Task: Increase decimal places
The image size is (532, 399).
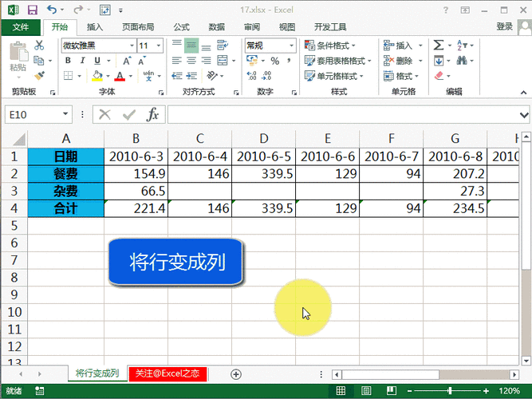Action: 252,75
